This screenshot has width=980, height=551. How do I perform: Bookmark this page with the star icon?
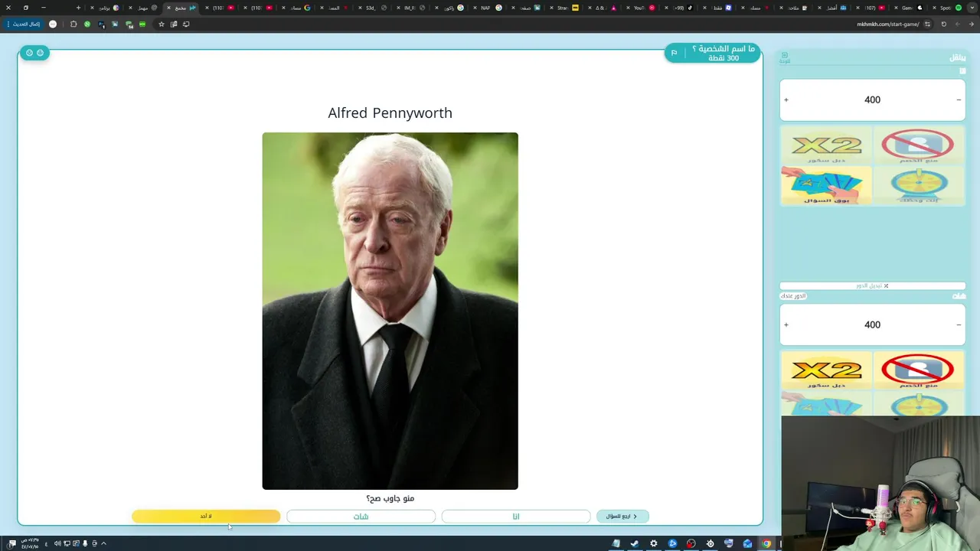point(161,24)
